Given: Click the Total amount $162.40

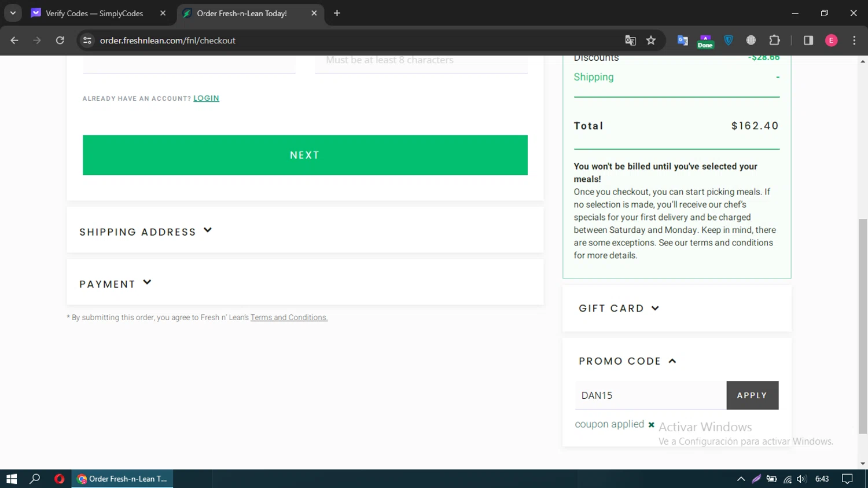Looking at the screenshot, I should tap(755, 126).
